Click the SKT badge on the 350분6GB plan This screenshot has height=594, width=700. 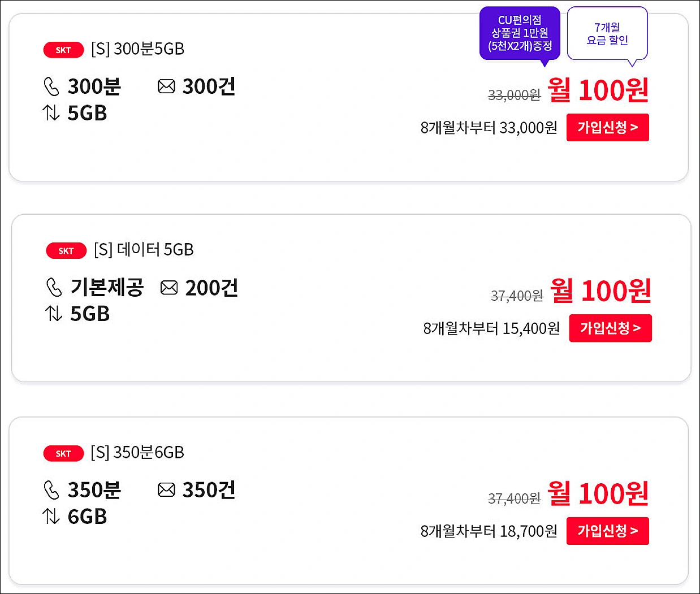pyautogui.click(x=63, y=453)
